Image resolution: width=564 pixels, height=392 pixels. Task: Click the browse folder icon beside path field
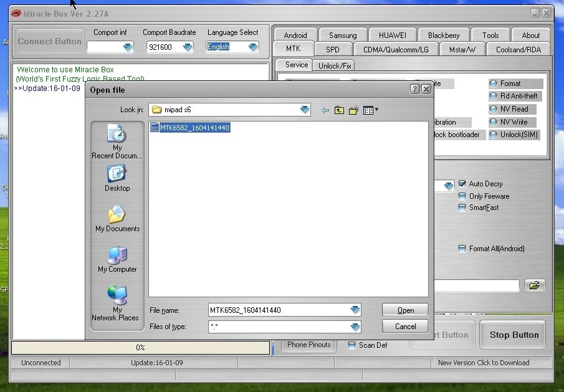(535, 285)
